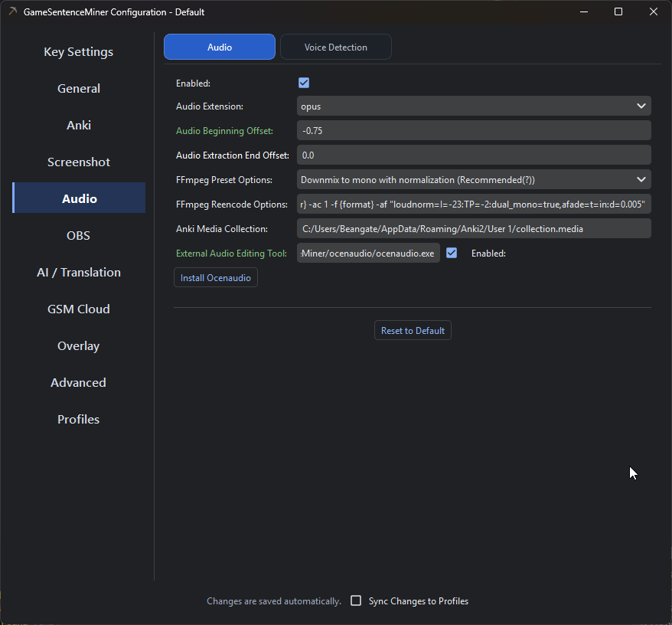This screenshot has height=625, width=672.
Task: Close the GameSentenceMiner Configuration window
Action: [653, 11]
